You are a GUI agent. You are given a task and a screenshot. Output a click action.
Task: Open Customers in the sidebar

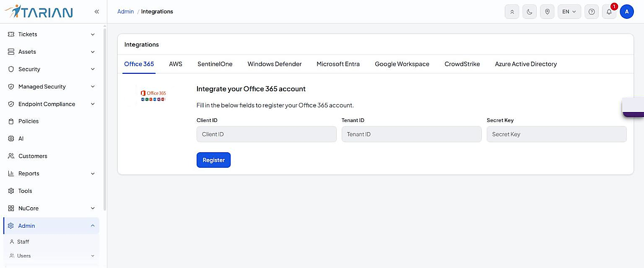(x=51, y=156)
